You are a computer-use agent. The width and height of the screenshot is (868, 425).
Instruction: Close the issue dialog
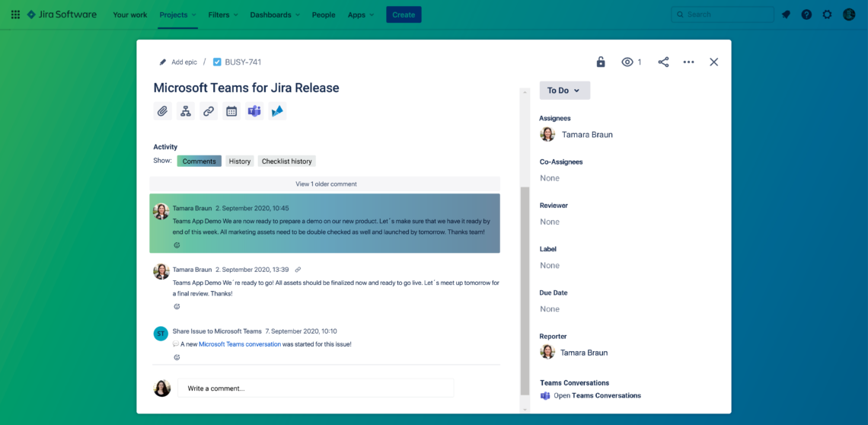714,62
